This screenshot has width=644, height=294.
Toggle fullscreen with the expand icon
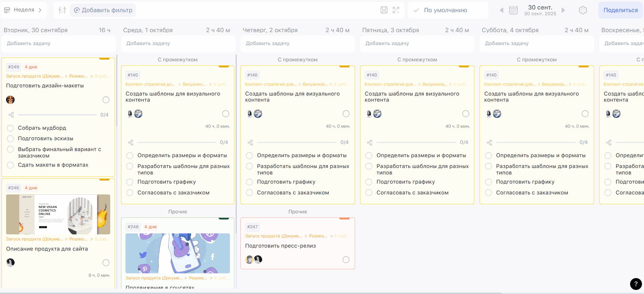[396, 10]
